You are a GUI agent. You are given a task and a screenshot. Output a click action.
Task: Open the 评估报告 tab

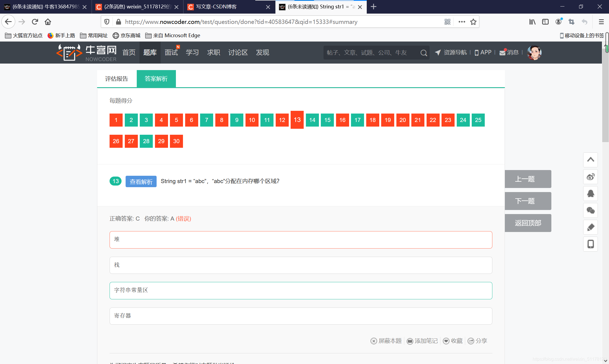[x=117, y=79]
